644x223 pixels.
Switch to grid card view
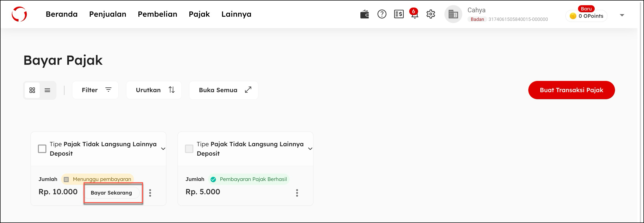tap(32, 90)
